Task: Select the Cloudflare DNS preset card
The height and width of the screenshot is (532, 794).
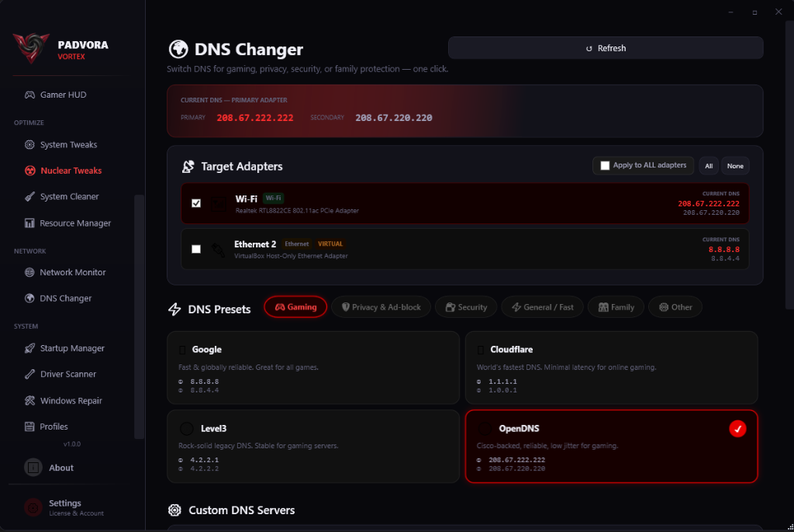Action: [612, 368]
